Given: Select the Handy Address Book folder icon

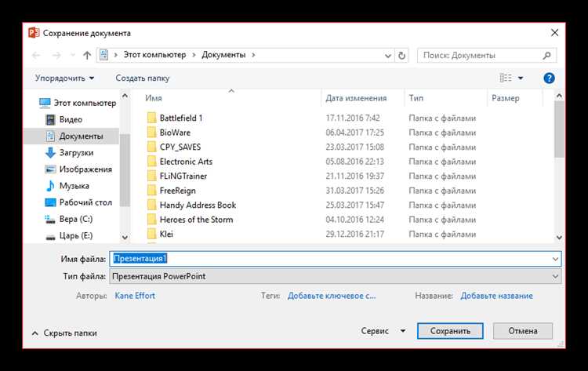Looking at the screenshot, I should 151,206.
